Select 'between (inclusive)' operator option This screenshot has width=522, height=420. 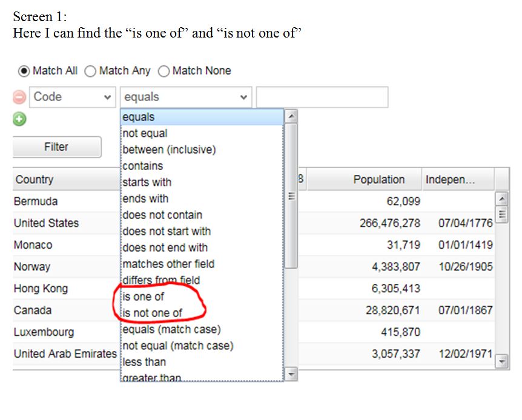[x=169, y=149]
